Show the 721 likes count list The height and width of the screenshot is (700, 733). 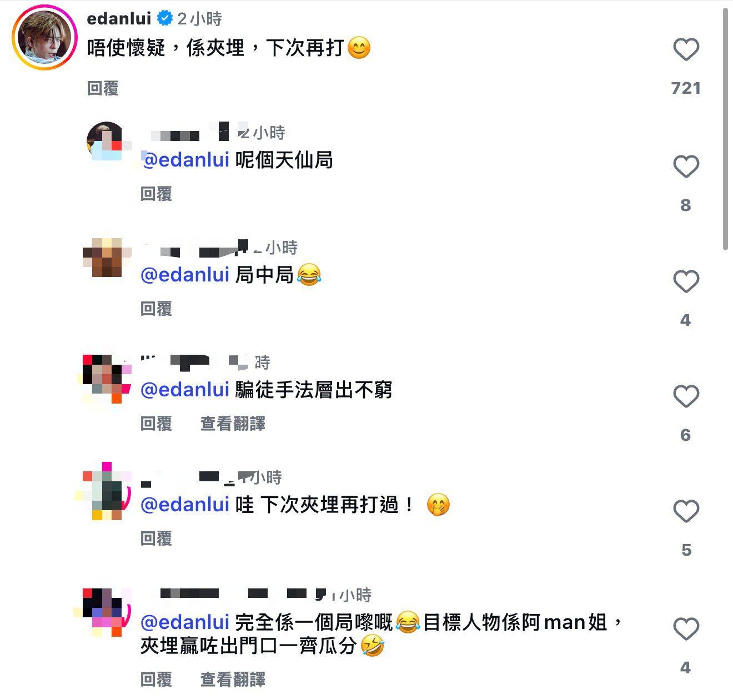tap(686, 88)
